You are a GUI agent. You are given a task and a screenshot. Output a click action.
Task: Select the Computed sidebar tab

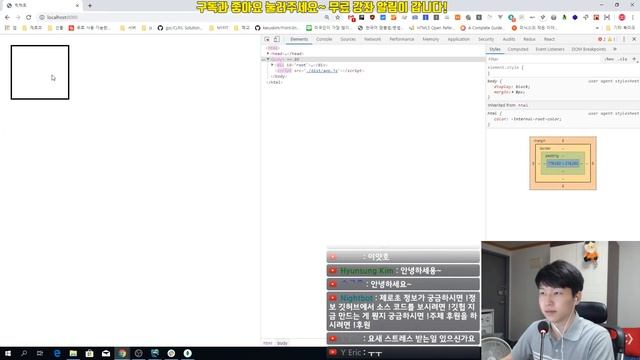point(518,49)
